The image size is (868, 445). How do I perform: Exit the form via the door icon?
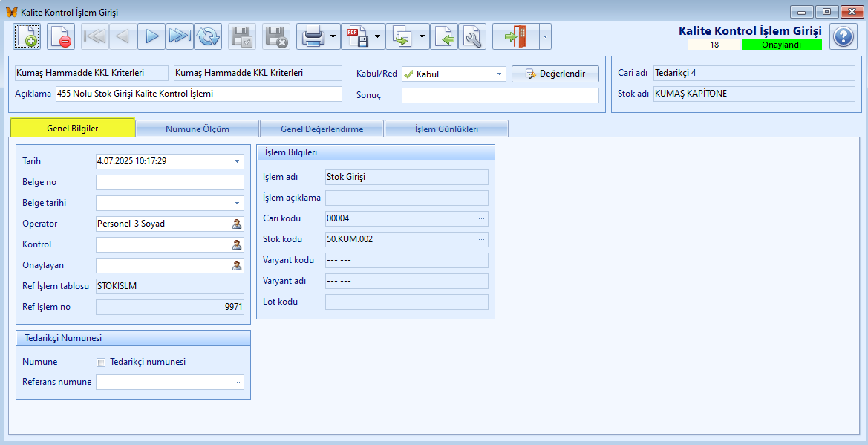click(515, 36)
